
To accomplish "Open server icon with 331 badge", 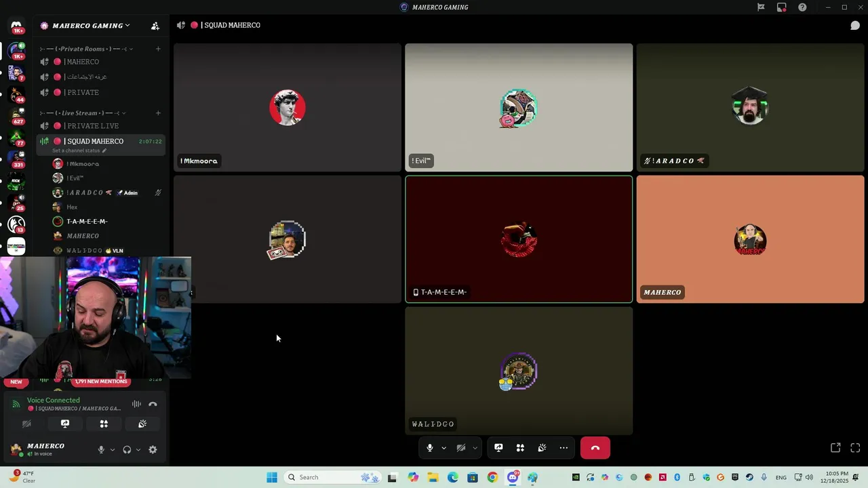I will click(x=16, y=159).
